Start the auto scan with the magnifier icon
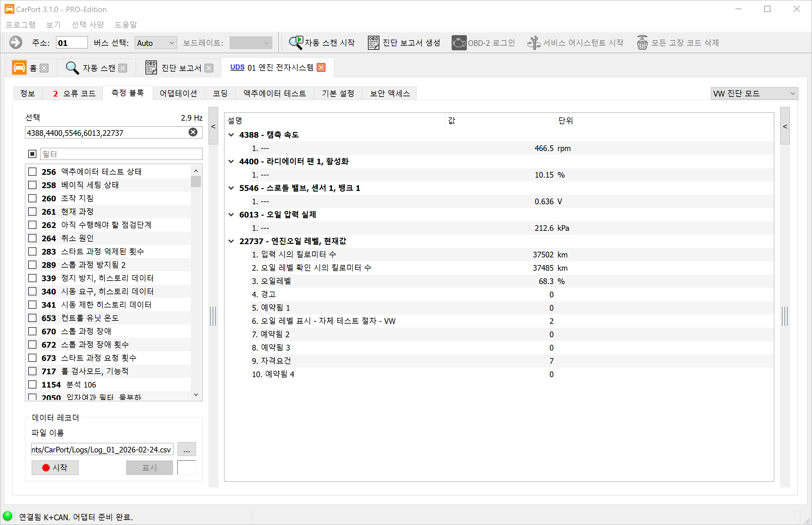 pyautogui.click(x=295, y=42)
